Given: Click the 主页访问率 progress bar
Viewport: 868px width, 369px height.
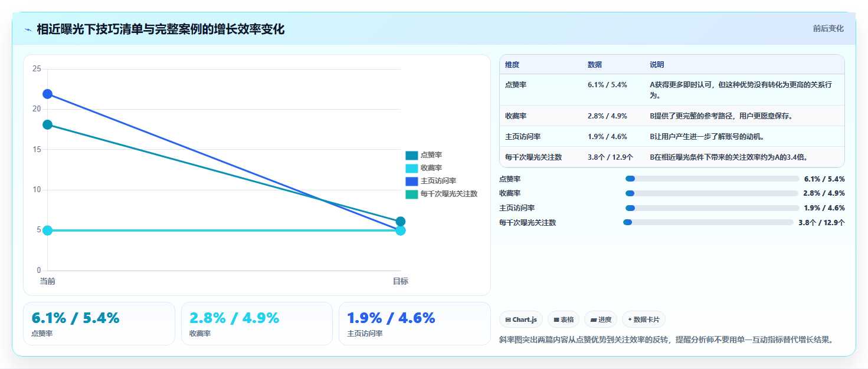Looking at the screenshot, I should coord(712,208).
